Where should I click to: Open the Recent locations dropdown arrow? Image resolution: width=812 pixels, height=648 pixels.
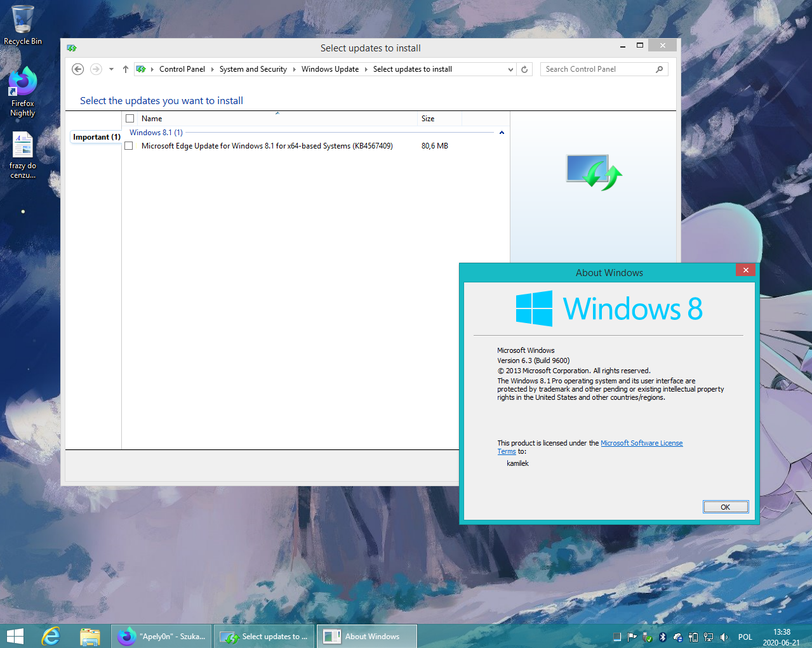pyautogui.click(x=111, y=69)
